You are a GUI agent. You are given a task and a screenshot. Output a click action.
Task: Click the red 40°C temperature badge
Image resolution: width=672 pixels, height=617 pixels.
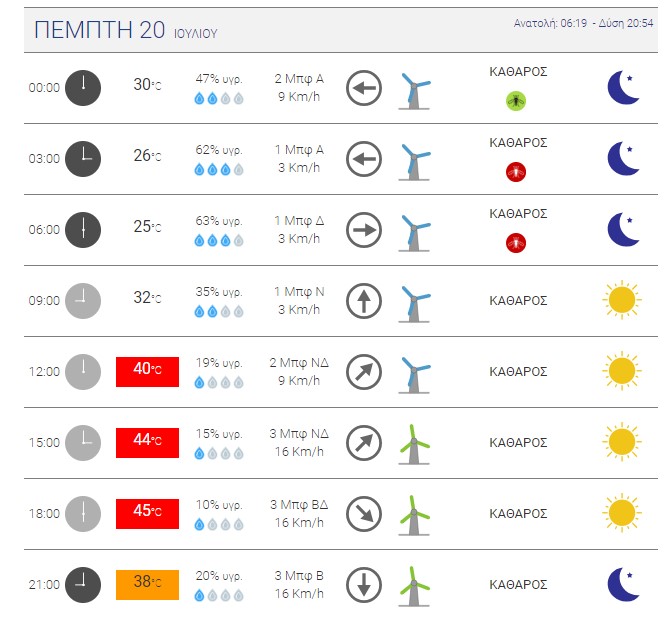coord(147,372)
